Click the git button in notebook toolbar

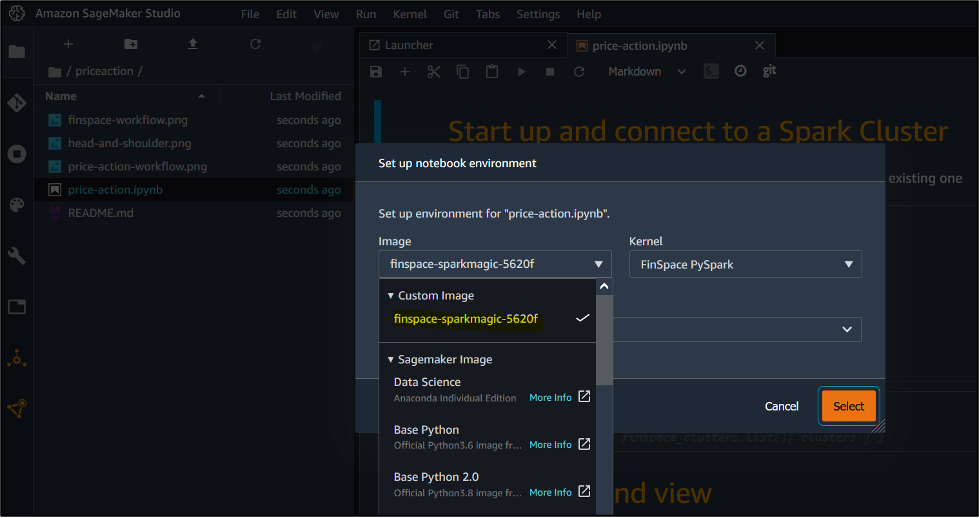(x=769, y=71)
